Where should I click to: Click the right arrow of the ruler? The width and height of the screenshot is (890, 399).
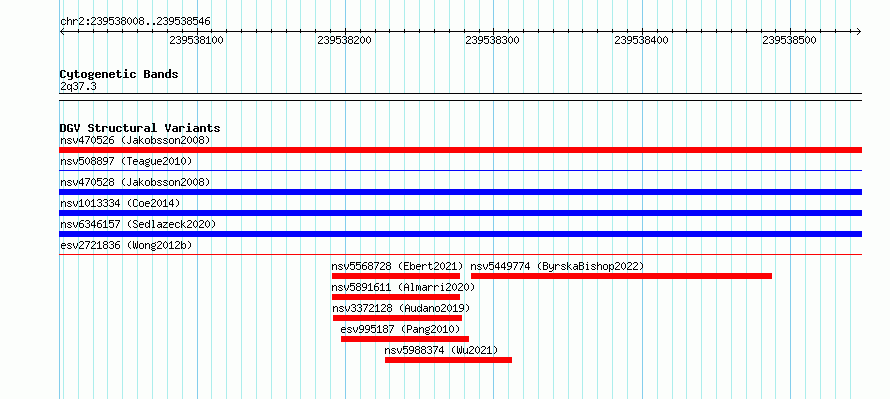coord(859,31)
